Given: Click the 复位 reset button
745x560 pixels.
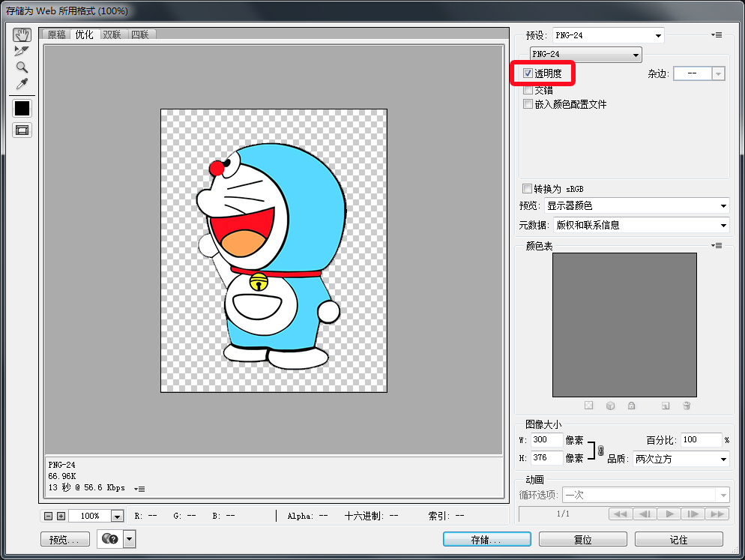Looking at the screenshot, I should [x=583, y=539].
